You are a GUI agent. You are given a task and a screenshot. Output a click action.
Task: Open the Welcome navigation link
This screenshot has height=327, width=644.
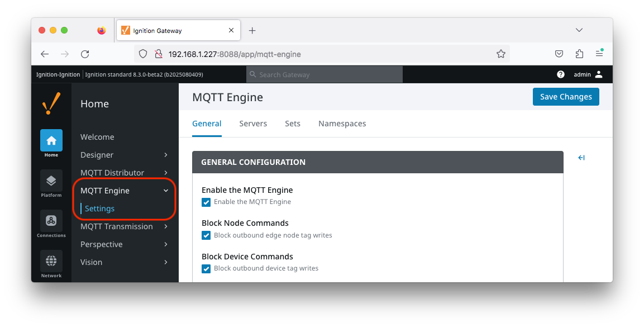[97, 137]
